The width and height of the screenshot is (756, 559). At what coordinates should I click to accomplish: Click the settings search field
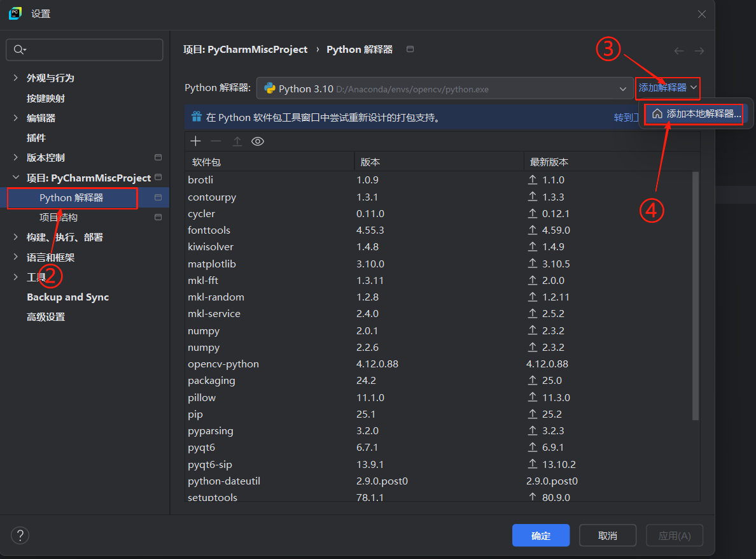85,50
